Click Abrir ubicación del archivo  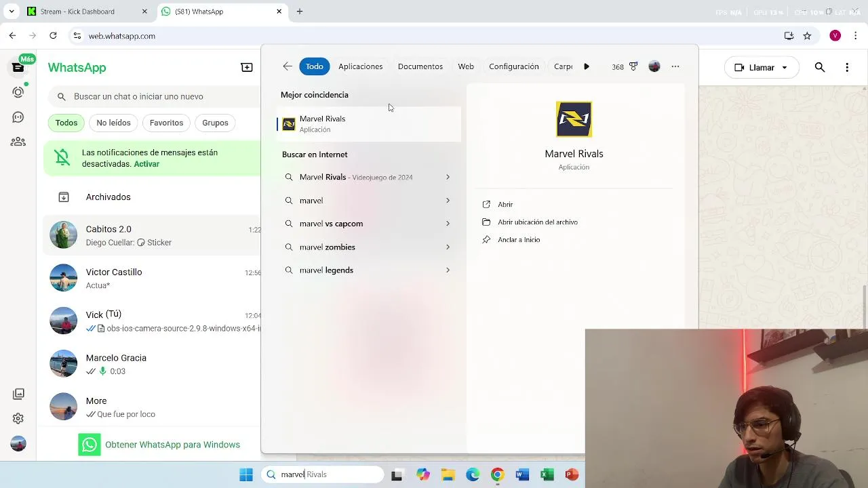click(x=538, y=222)
